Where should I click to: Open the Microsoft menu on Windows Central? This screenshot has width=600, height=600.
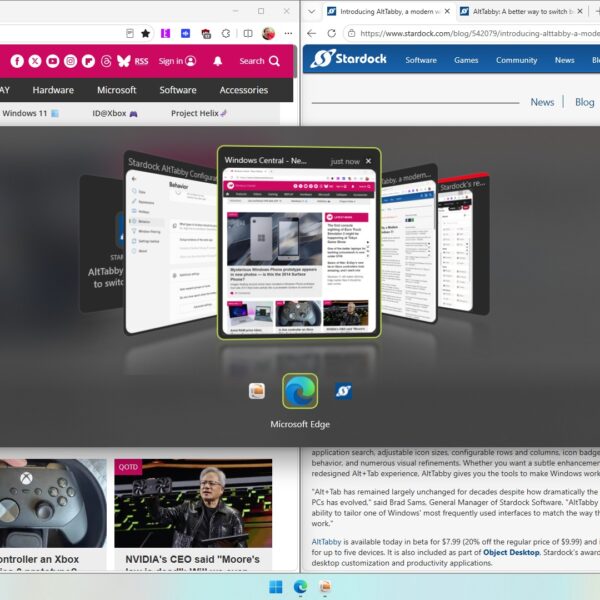[x=117, y=90]
